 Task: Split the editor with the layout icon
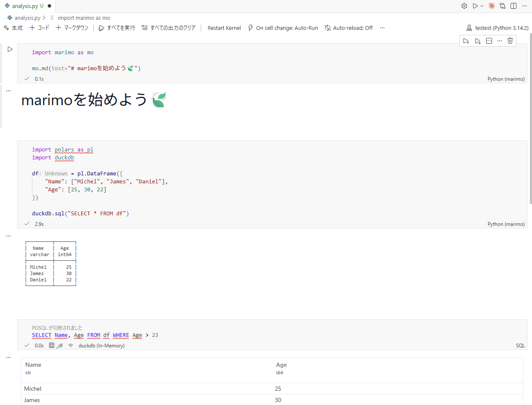pos(513,6)
